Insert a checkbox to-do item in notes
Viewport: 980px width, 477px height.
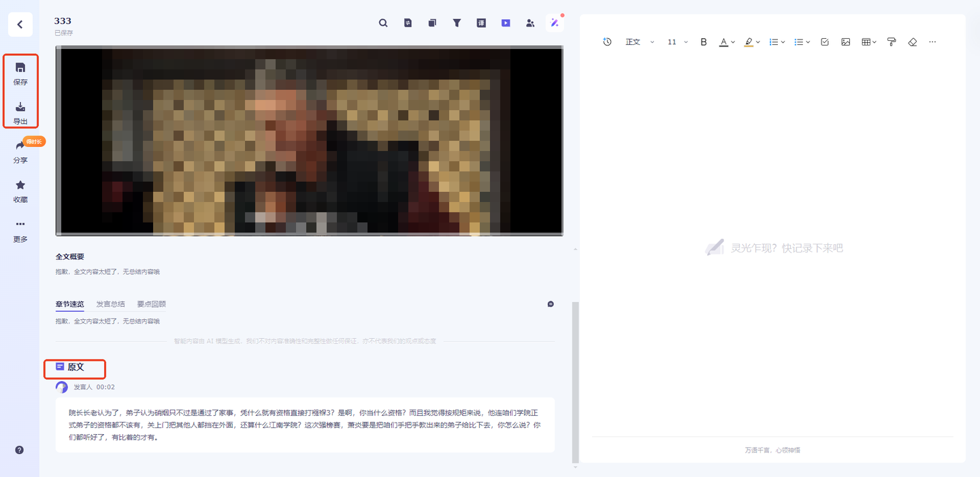click(x=825, y=42)
